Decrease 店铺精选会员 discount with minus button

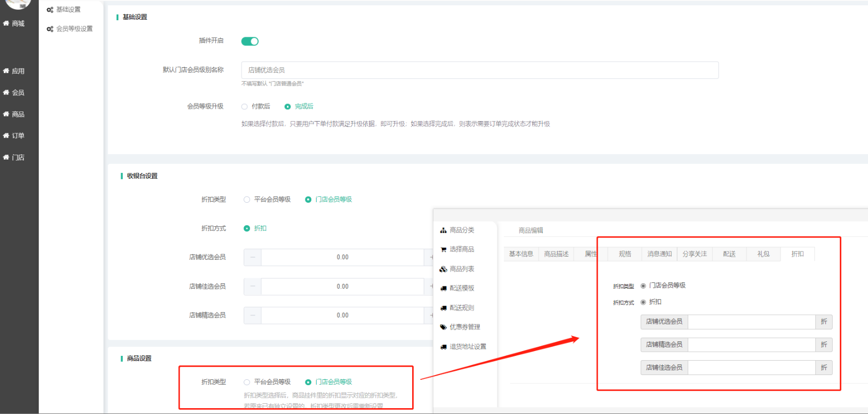(253, 315)
